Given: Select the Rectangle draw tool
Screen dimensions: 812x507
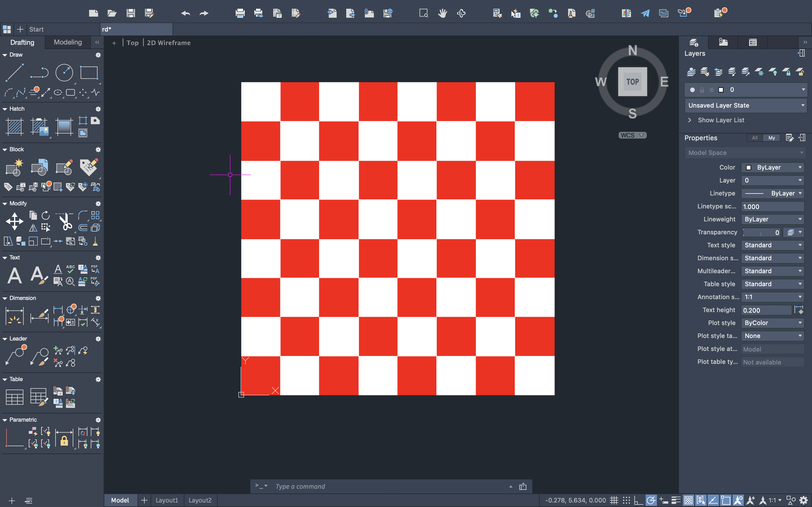Looking at the screenshot, I should [x=89, y=72].
